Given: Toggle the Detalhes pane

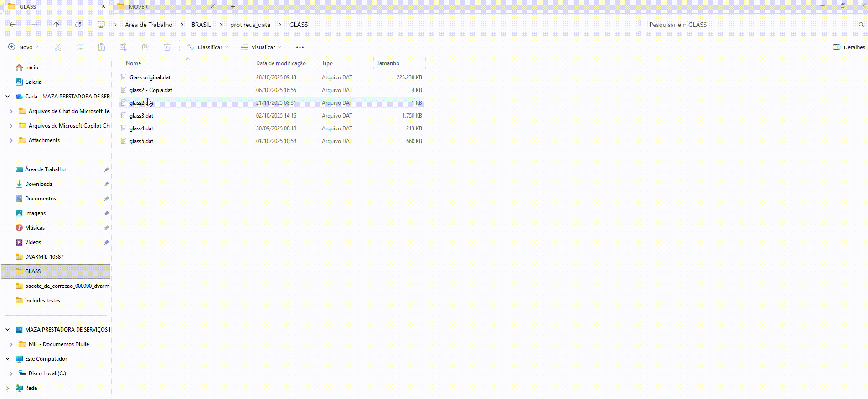Looking at the screenshot, I should click(849, 47).
